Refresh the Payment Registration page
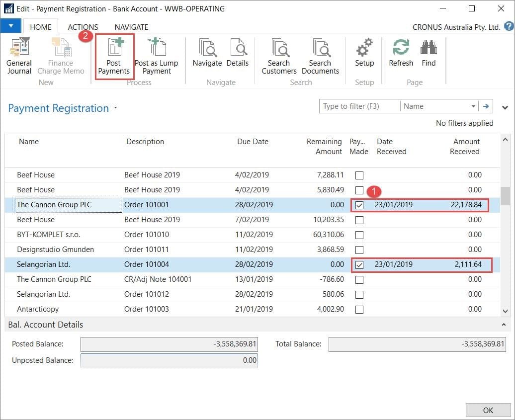 tap(400, 56)
